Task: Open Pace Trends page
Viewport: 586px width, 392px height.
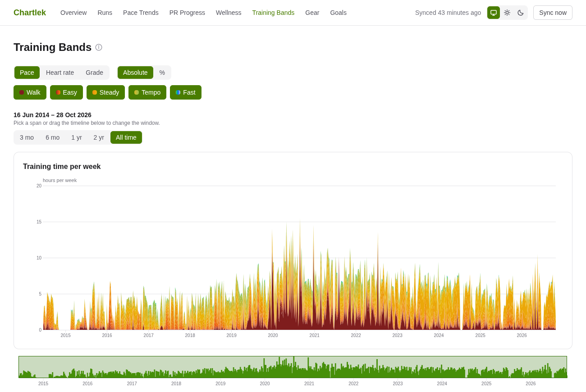Action: [141, 13]
